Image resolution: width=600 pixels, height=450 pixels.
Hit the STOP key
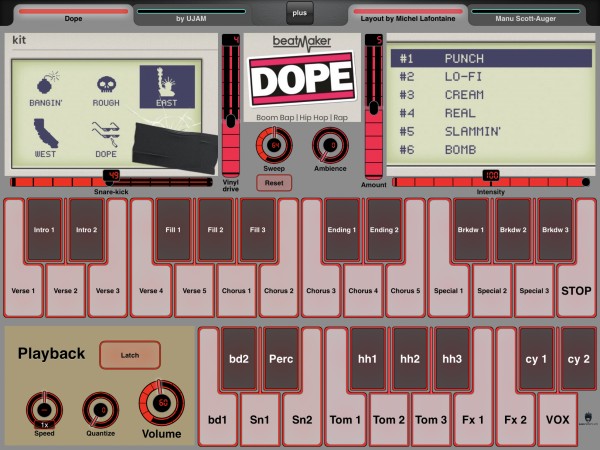pyautogui.click(x=576, y=291)
